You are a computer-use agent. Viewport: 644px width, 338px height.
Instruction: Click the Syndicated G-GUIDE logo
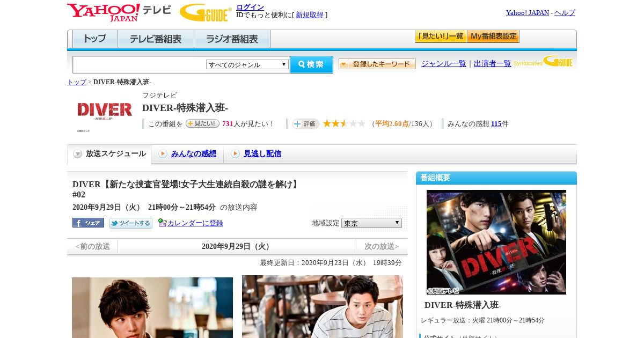click(543, 61)
